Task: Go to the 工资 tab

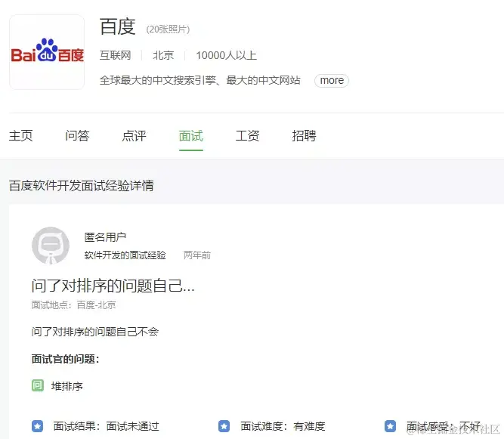Action: pyautogui.click(x=248, y=135)
